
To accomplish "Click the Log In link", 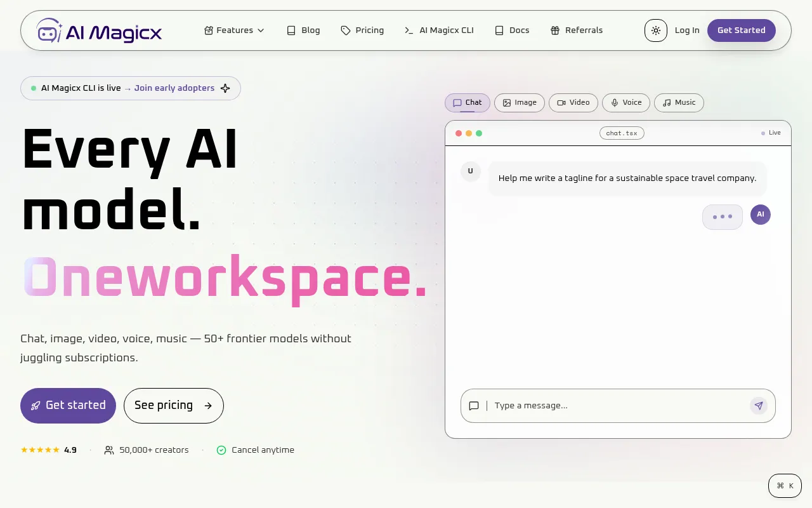I will [687, 30].
